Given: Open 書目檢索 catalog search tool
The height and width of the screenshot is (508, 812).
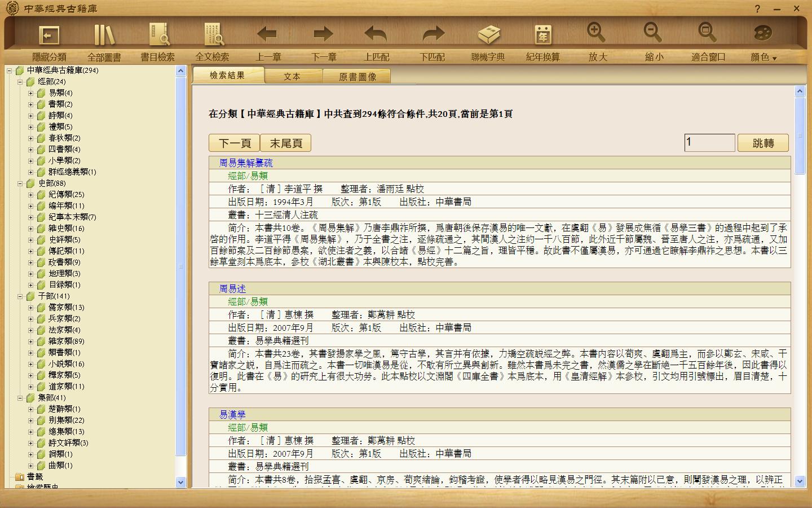Looking at the screenshot, I should tap(158, 36).
